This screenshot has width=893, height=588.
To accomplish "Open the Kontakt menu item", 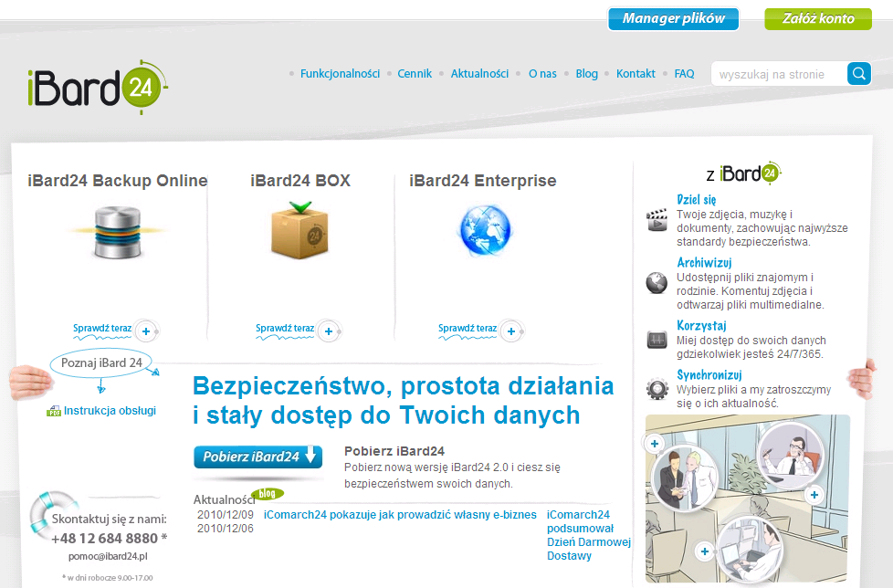I will pyautogui.click(x=636, y=73).
